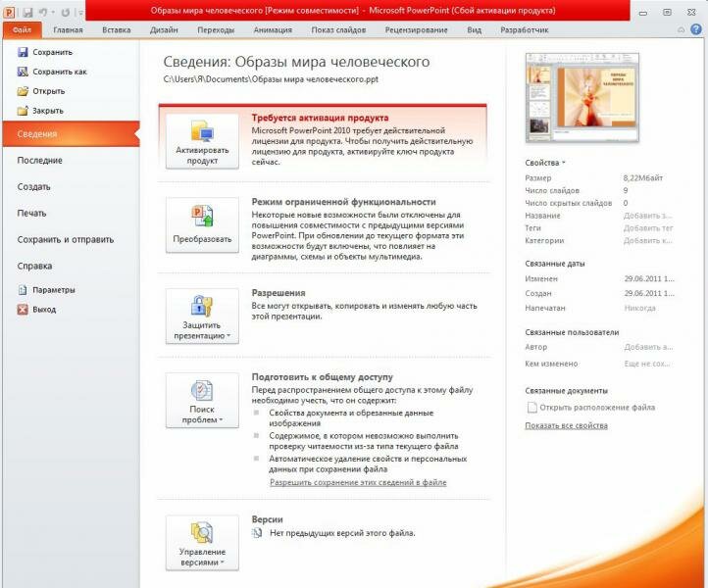Click the Параметры document icon
Viewport: 708px width, 588px height.
(23, 290)
